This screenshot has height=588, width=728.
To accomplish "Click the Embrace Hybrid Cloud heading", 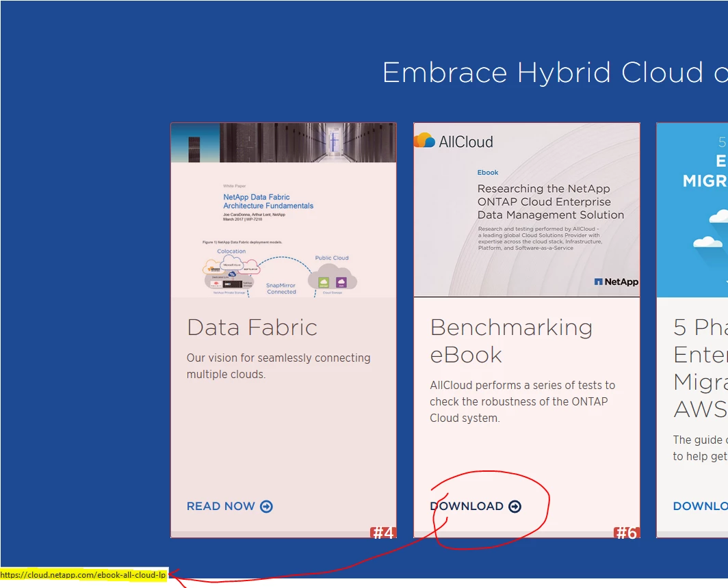I will click(555, 73).
